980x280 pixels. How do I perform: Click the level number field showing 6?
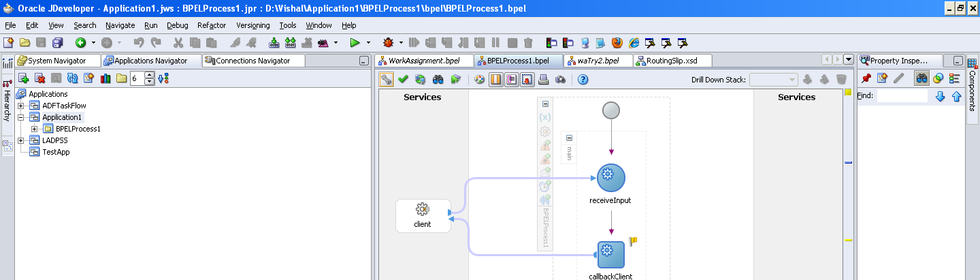[137, 78]
